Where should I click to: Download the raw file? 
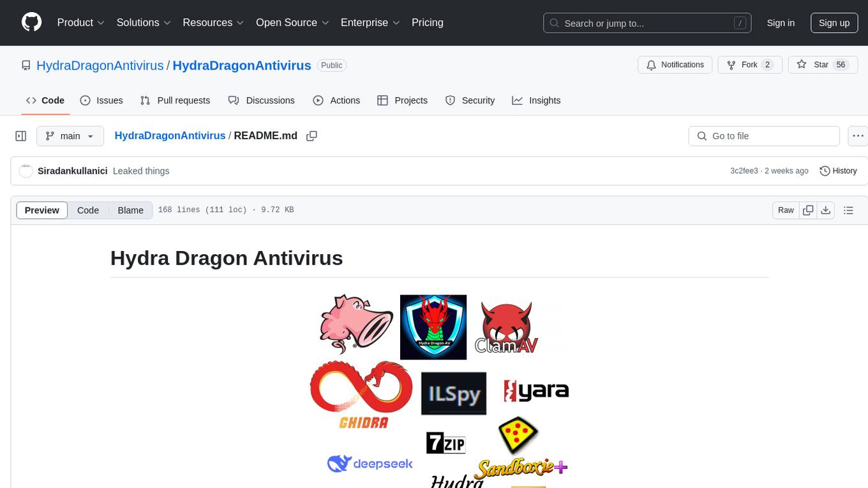pos(825,210)
